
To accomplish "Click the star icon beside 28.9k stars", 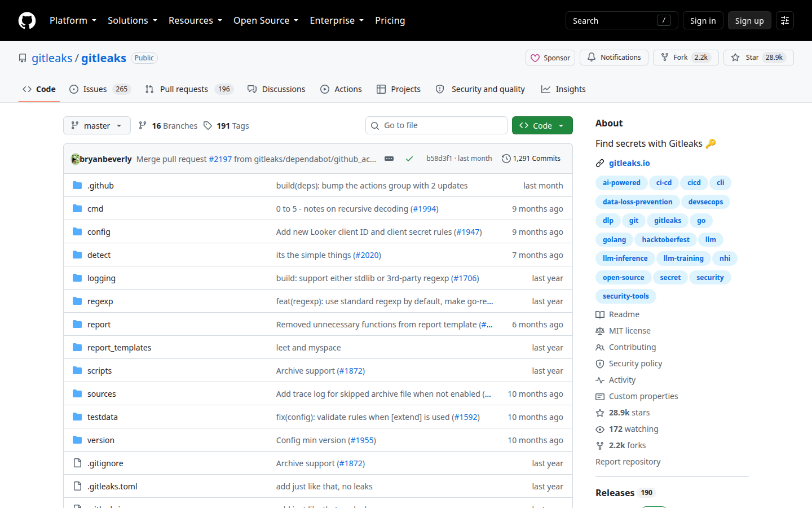I will pos(600,413).
